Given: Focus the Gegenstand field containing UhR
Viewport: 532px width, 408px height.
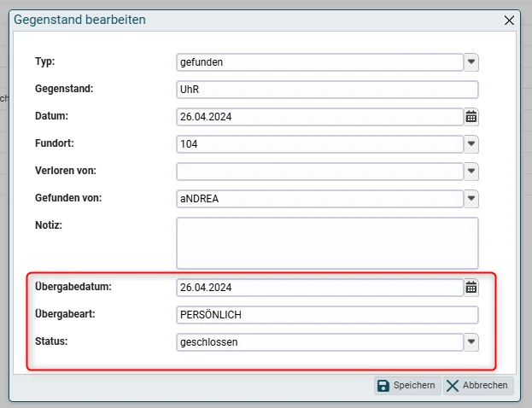Looking at the screenshot, I should (327, 90).
